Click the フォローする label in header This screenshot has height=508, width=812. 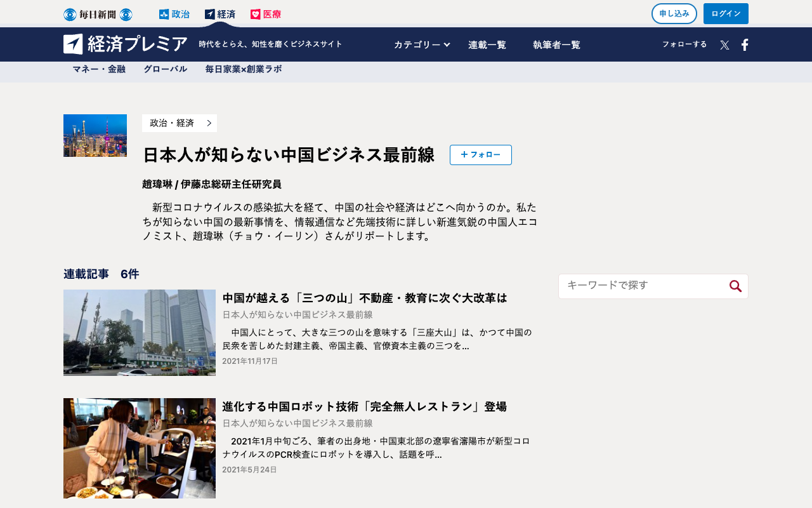(684, 44)
